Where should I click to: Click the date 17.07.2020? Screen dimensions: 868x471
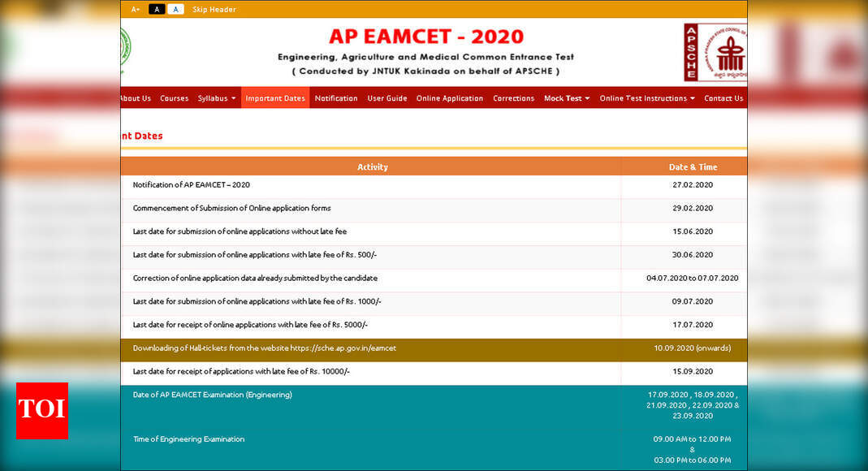coord(693,324)
